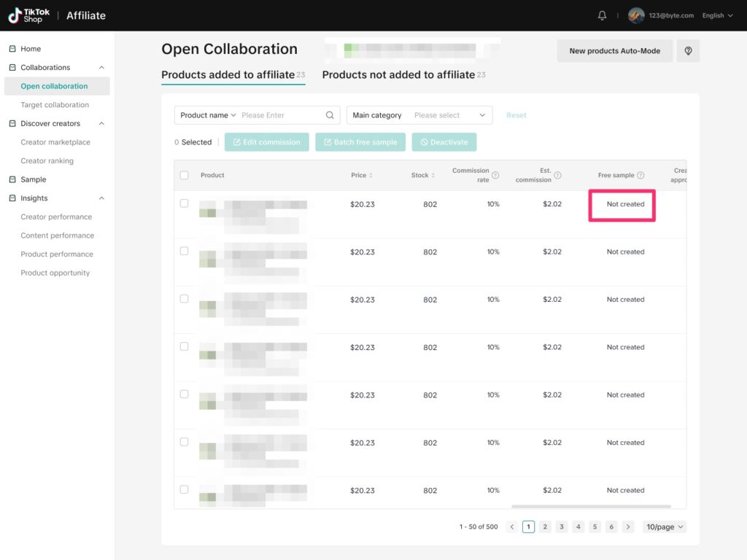This screenshot has width=747, height=560.
Task: Select the seventh product row checkbox
Action: (x=185, y=489)
